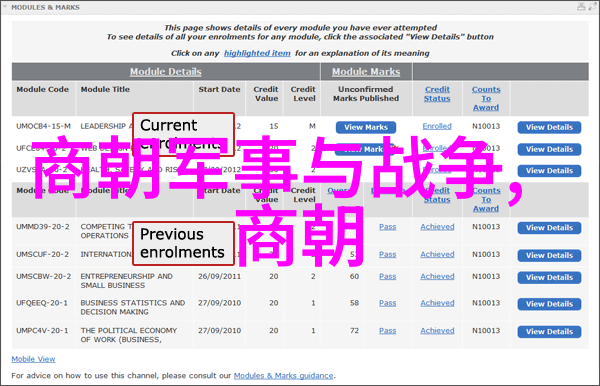Image resolution: width=600 pixels, height=386 pixels.
Task: View Details for UFQEEQ-20-1 Business Statistics
Action: tap(549, 304)
